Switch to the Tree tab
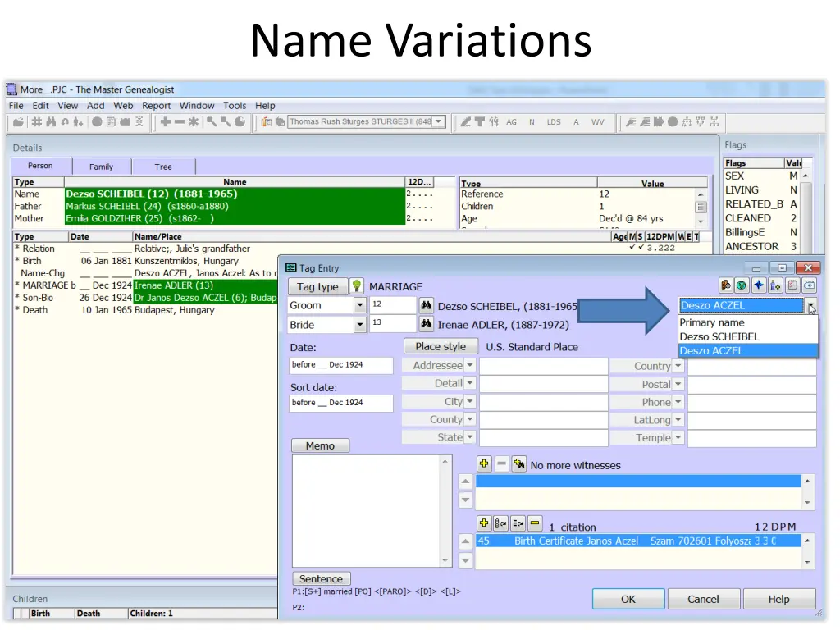 tap(163, 167)
